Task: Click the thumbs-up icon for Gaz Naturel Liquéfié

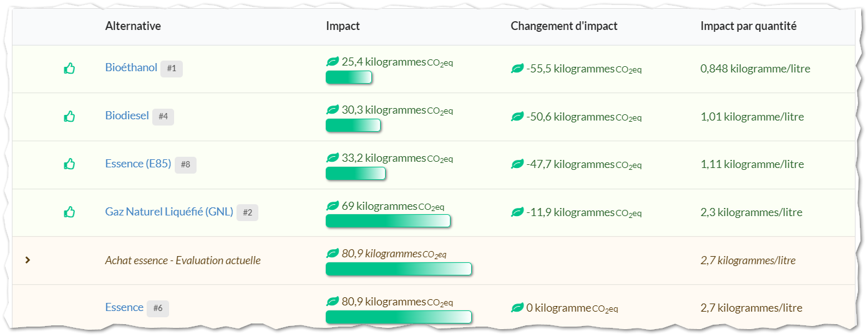Action: click(69, 212)
